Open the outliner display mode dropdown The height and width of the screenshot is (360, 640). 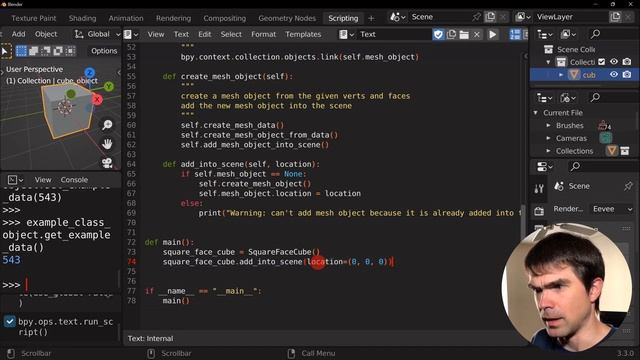[x=544, y=34]
